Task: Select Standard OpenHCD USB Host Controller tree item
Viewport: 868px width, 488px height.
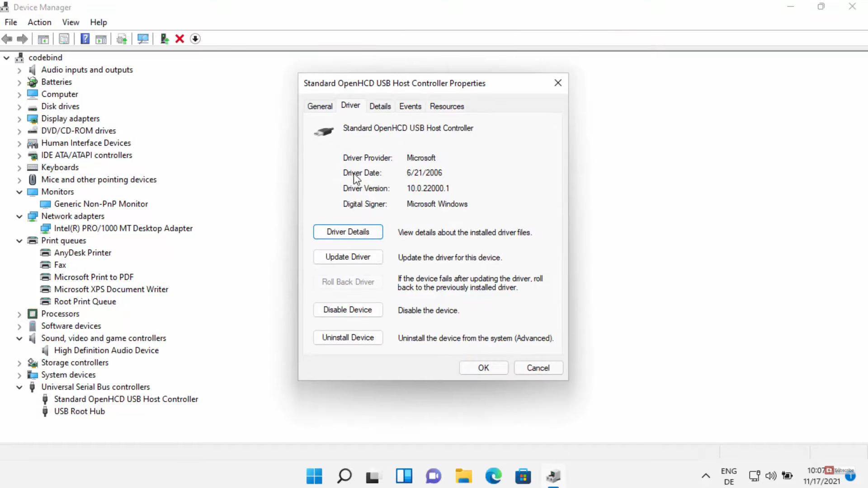Action: [x=126, y=399]
